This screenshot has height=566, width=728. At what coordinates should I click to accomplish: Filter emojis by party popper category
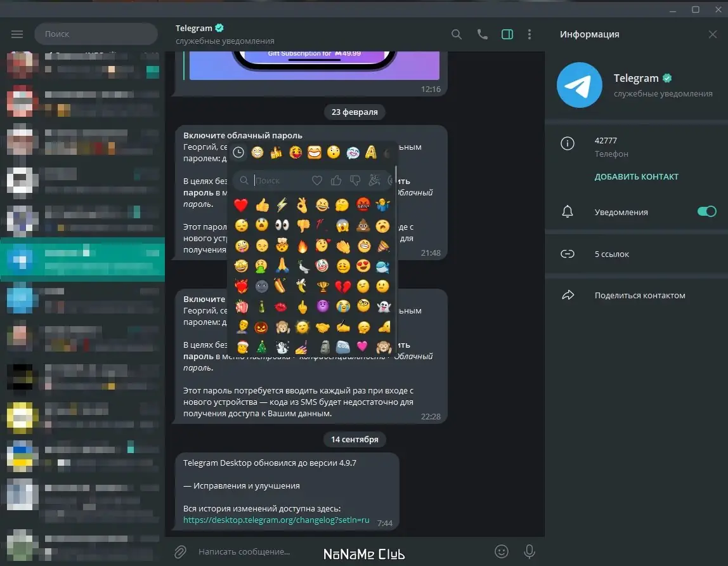(x=374, y=180)
